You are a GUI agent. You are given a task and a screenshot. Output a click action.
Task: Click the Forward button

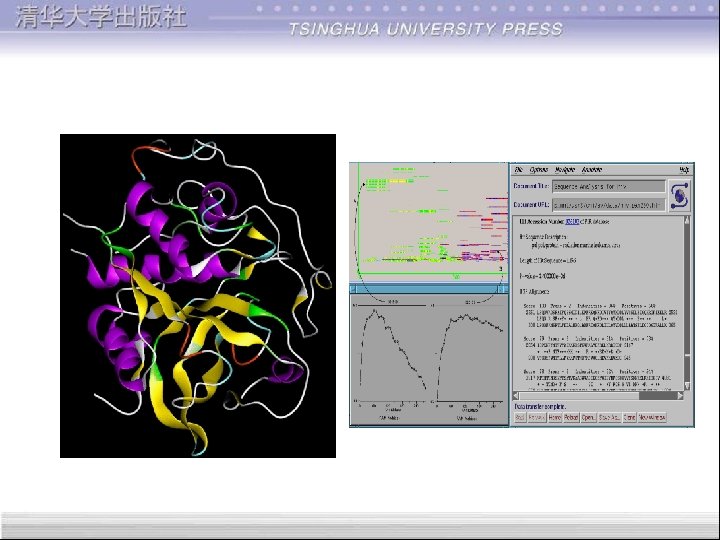[x=536, y=417]
